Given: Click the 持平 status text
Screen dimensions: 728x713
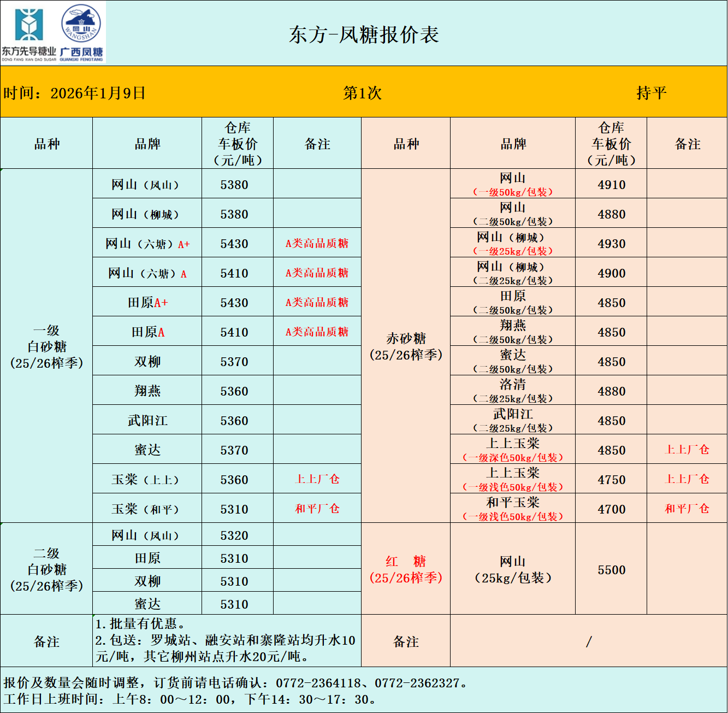Looking at the screenshot, I should (x=651, y=93).
